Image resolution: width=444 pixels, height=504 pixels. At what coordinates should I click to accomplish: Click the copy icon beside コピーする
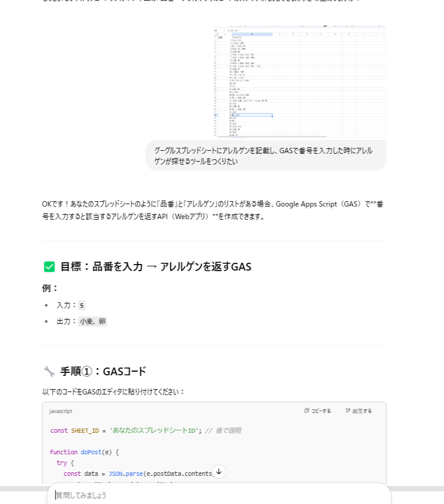(x=306, y=411)
